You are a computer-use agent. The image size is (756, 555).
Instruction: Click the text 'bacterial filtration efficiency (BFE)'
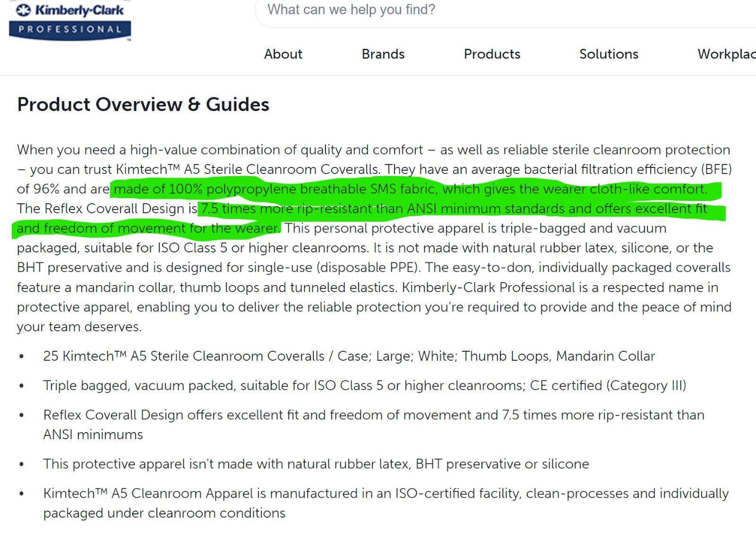click(x=628, y=169)
